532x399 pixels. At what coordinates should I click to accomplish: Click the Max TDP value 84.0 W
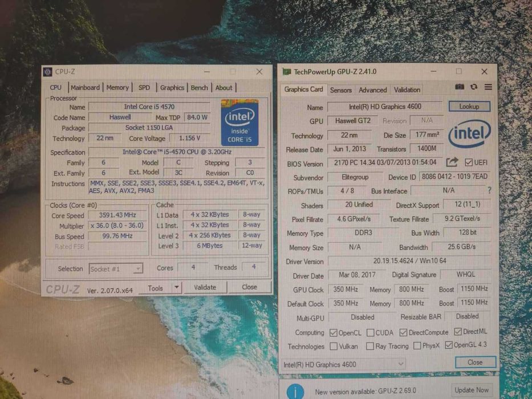click(x=197, y=117)
